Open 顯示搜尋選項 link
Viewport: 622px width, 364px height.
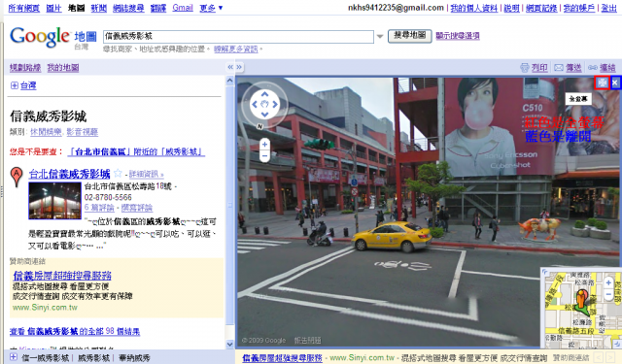point(458,36)
